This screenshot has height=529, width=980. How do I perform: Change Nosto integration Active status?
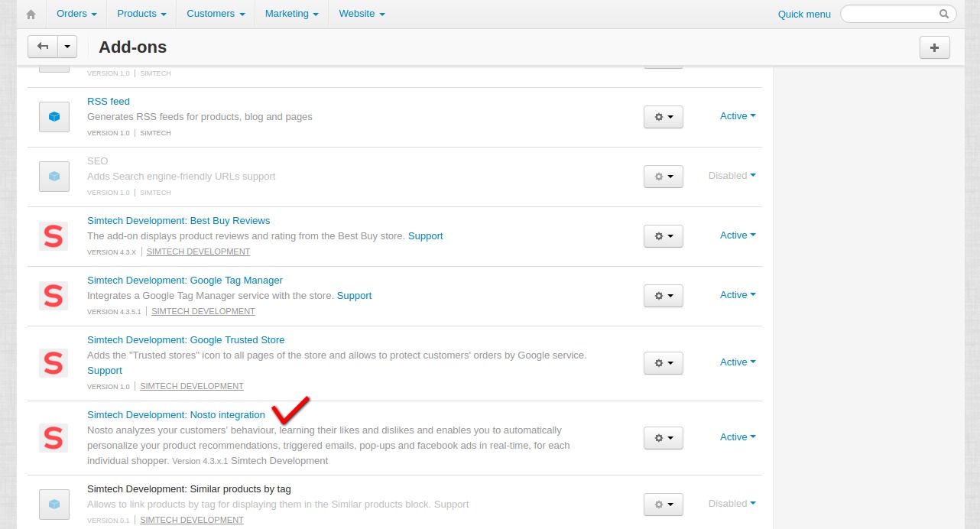pos(738,437)
